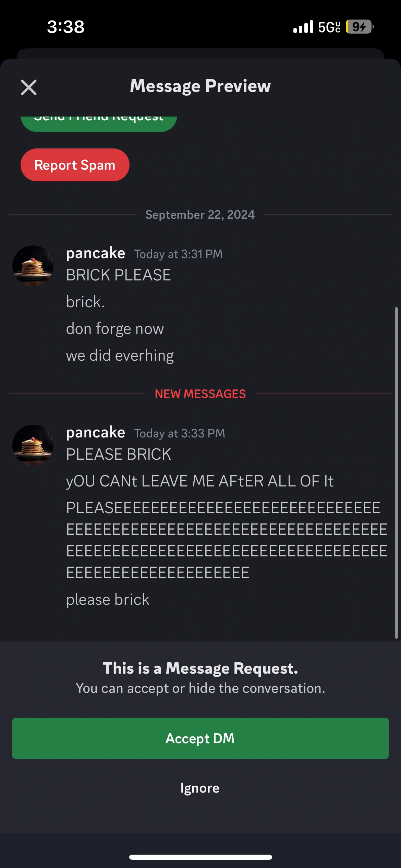Accept the DM with the green button
The image size is (401, 868).
click(x=200, y=738)
